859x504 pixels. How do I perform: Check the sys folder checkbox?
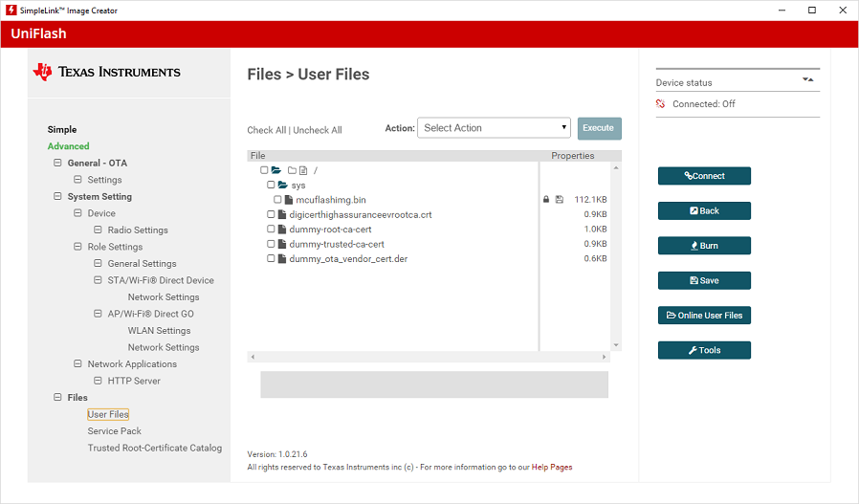point(271,185)
